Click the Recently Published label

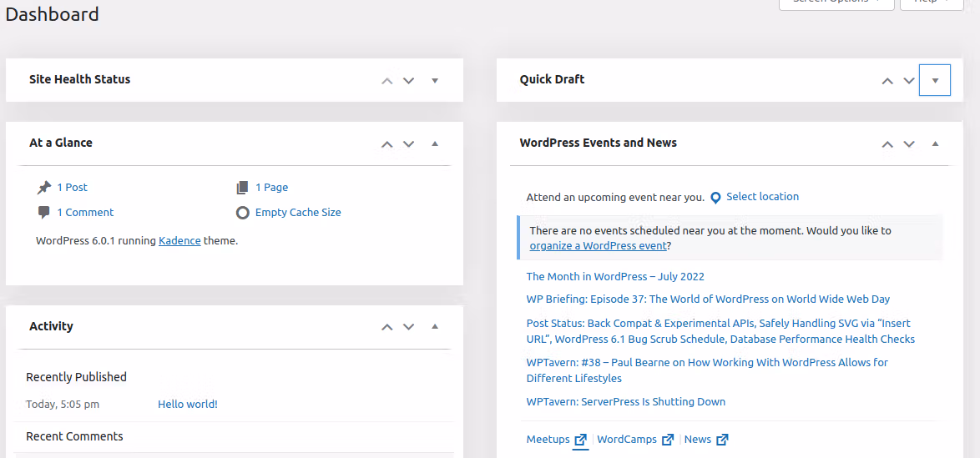point(76,377)
